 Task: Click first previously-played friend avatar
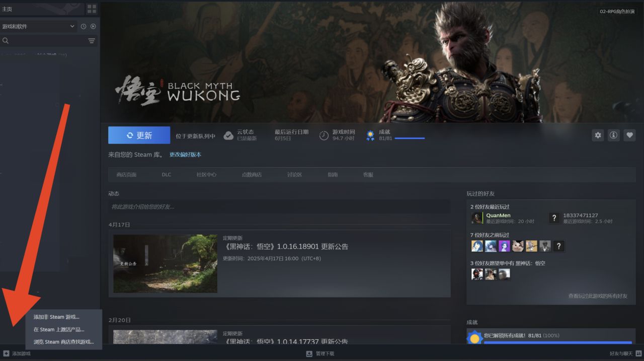477,246
